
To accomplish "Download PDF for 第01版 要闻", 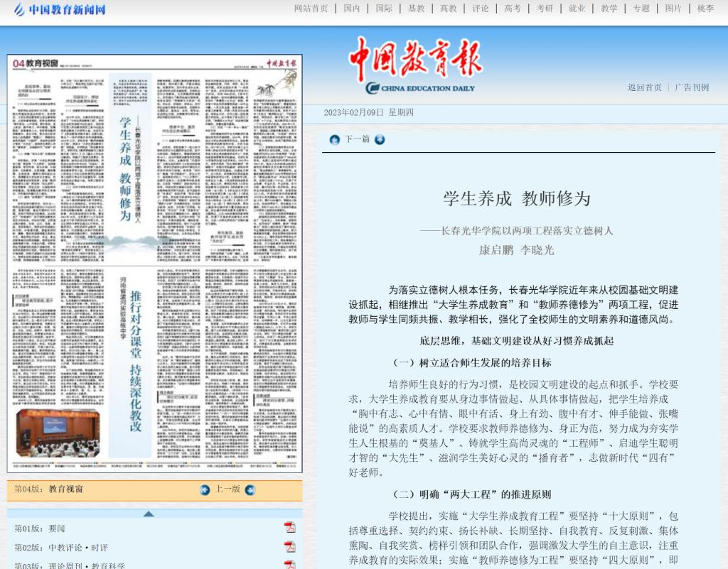I will [x=289, y=528].
